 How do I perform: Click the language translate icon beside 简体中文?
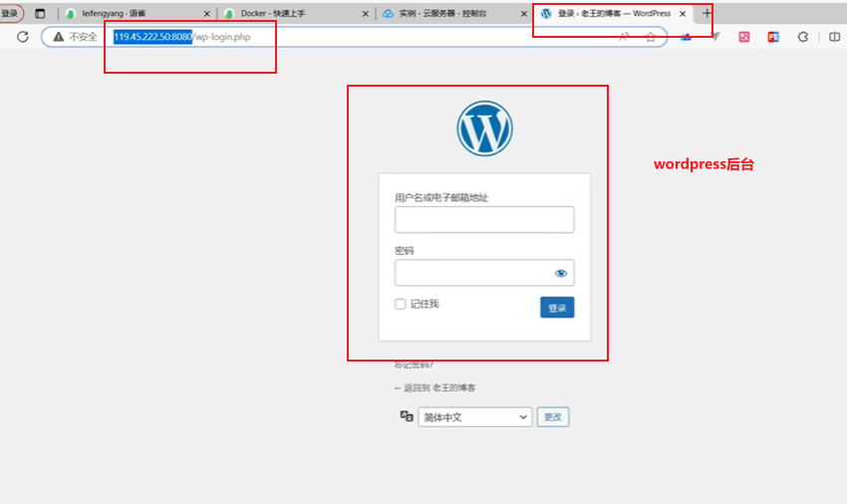point(407,416)
